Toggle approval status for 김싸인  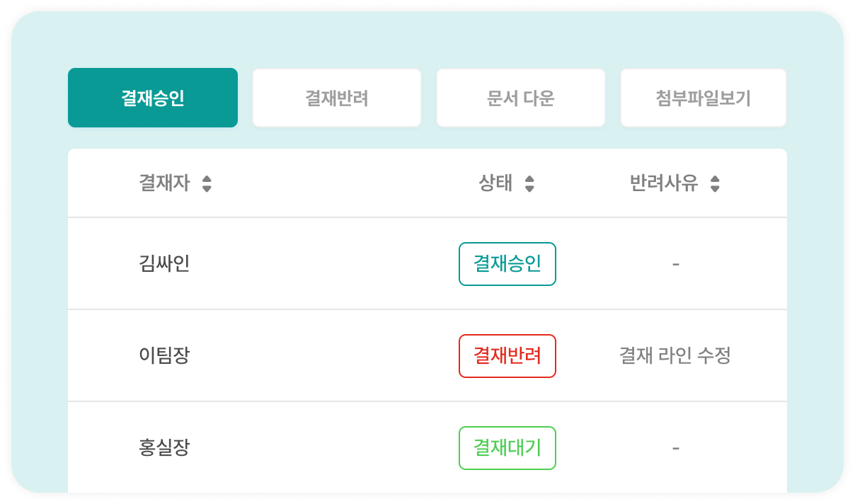[507, 263]
